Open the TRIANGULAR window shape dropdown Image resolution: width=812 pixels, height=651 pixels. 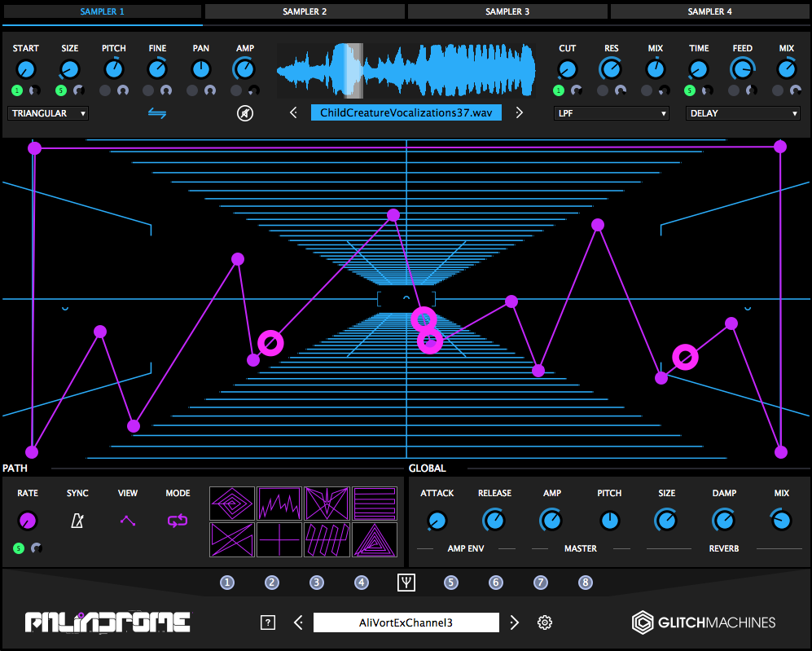click(x=47, y=113)
